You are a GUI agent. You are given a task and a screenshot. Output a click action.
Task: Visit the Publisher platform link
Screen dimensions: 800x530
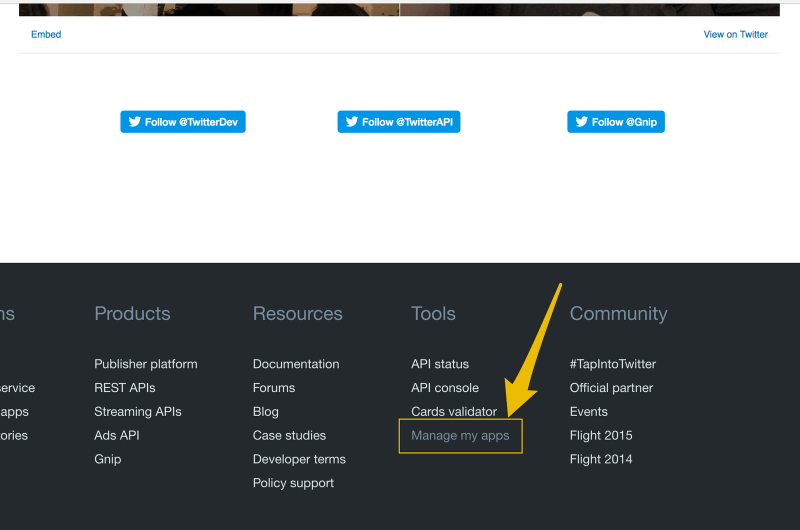(x=146, y=364)
